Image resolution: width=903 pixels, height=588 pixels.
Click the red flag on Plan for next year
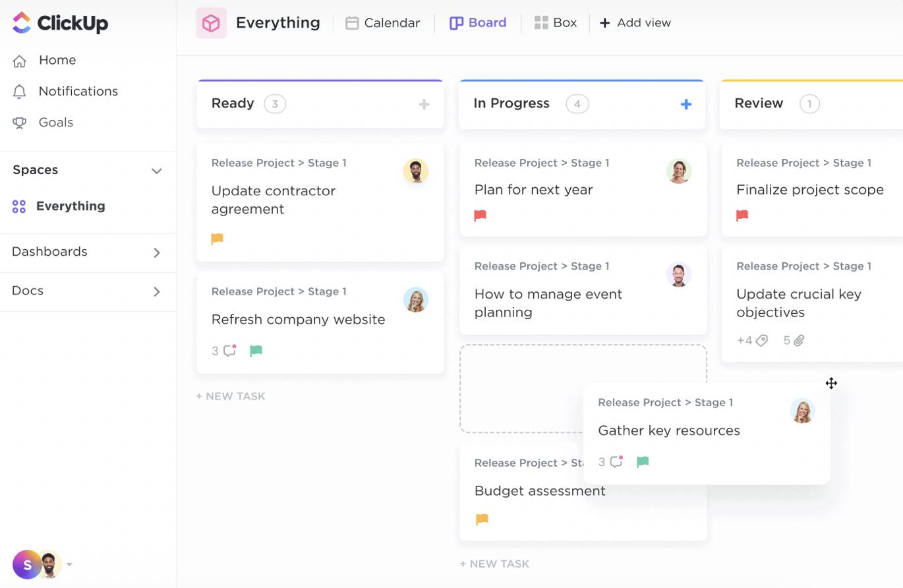[x=480, y=215]
